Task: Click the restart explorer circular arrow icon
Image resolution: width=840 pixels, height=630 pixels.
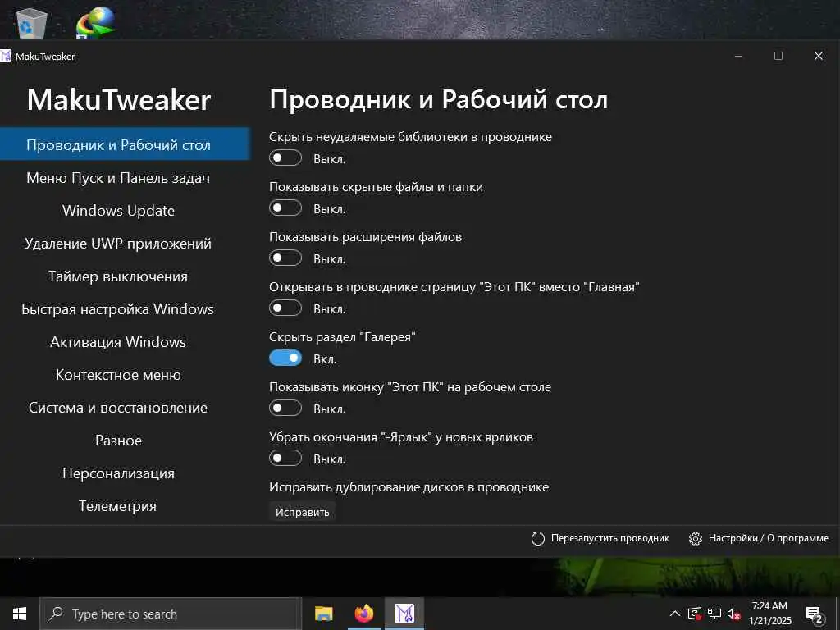Action: tap(538, 539)
